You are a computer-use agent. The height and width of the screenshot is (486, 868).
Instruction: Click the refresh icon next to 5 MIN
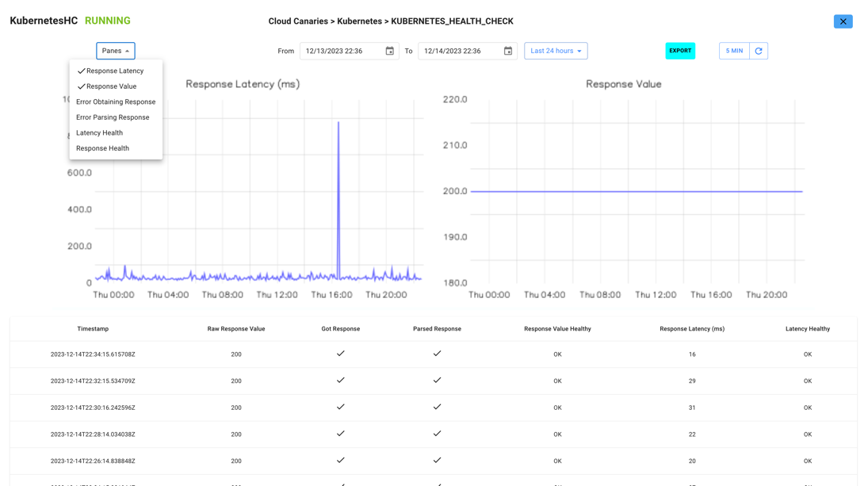pyautogui.click(x=759, y=51)
